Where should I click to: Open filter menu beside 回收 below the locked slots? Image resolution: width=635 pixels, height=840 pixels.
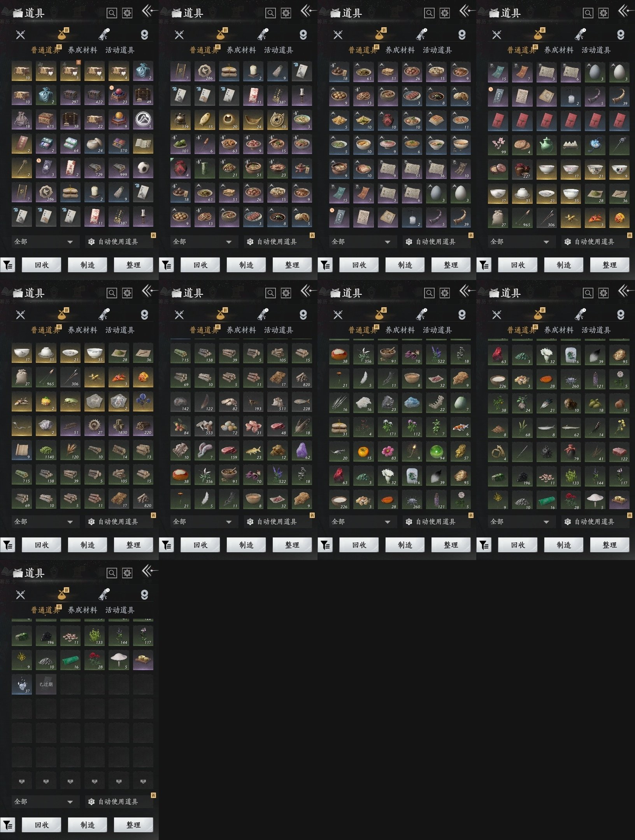tap(8, 825)
